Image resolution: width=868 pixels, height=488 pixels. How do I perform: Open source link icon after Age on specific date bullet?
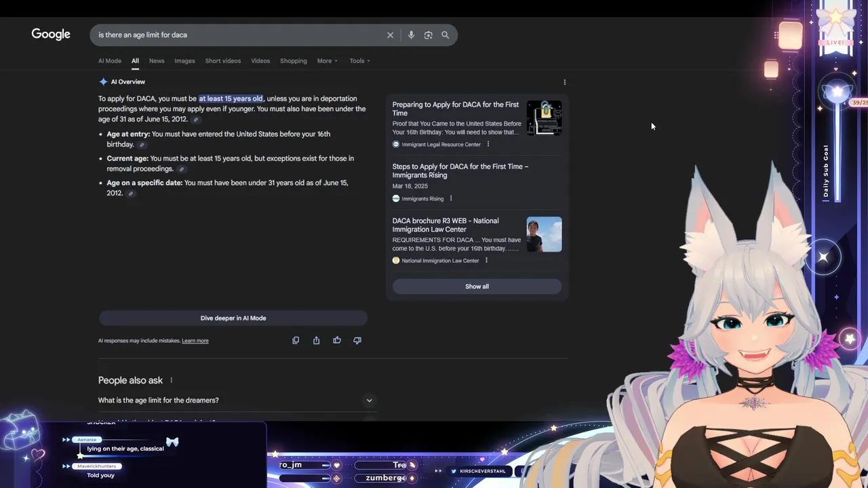(131, 194)
